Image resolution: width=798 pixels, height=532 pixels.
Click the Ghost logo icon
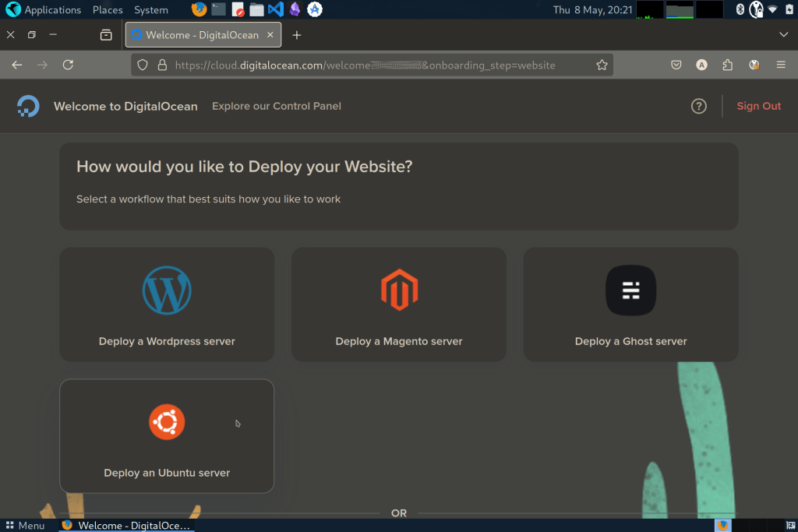(630, 291)
